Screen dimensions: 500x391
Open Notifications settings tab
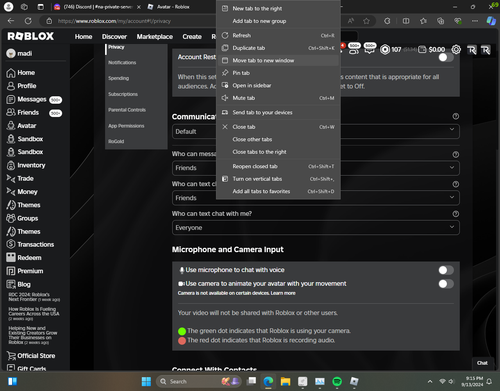click(x=122, y=63)
